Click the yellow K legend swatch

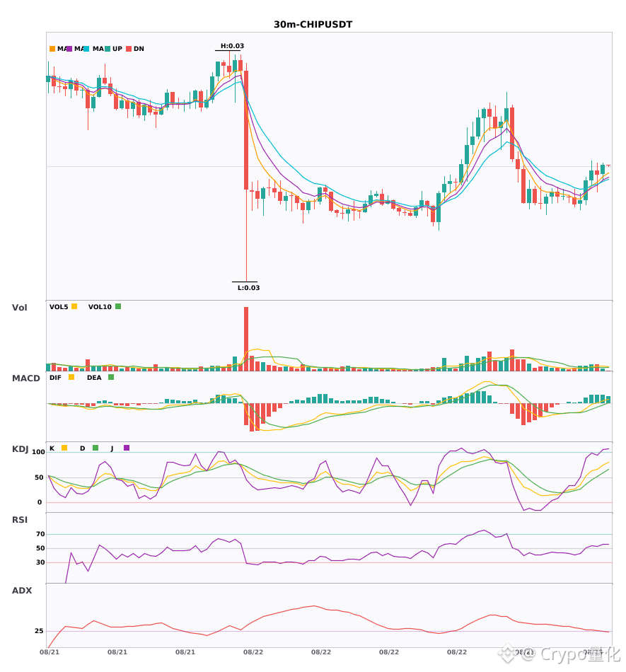(x=64, y=448)
